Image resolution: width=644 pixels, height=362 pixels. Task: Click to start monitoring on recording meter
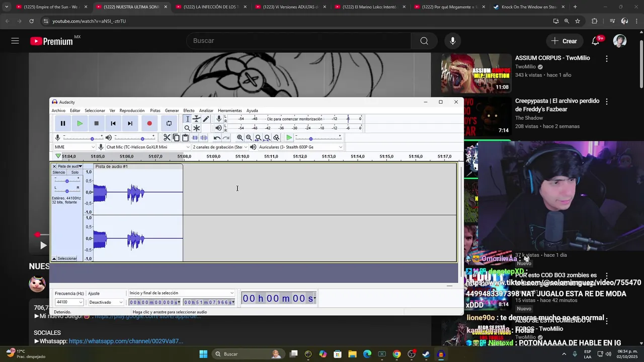tap(294, 119)
